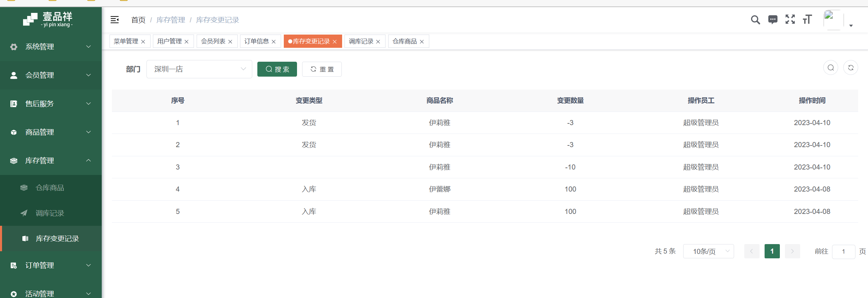
Task: Click the 重置 button
Action: coord(322,69)
